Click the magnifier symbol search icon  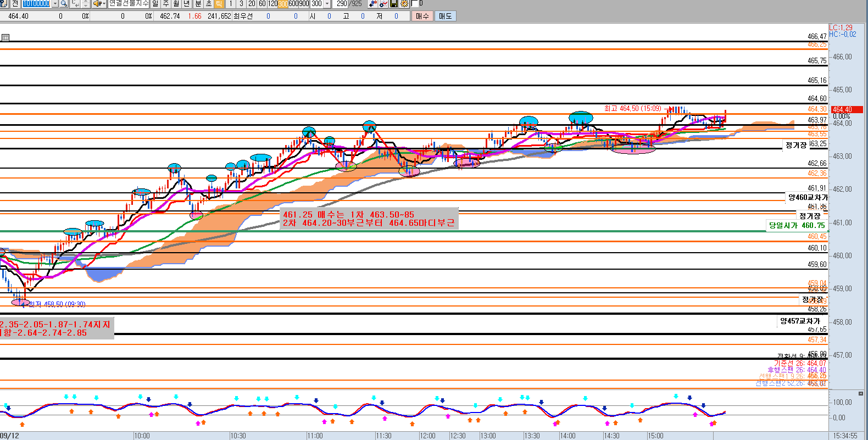[64, 4]
